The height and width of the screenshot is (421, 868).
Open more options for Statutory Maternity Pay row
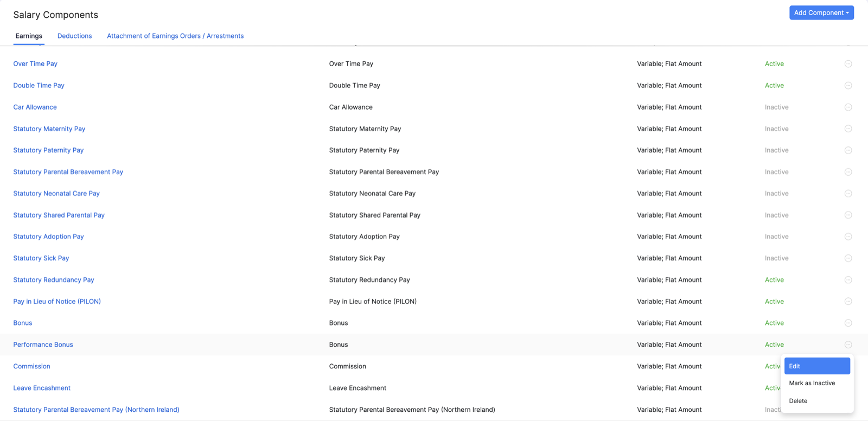(848, 129)
